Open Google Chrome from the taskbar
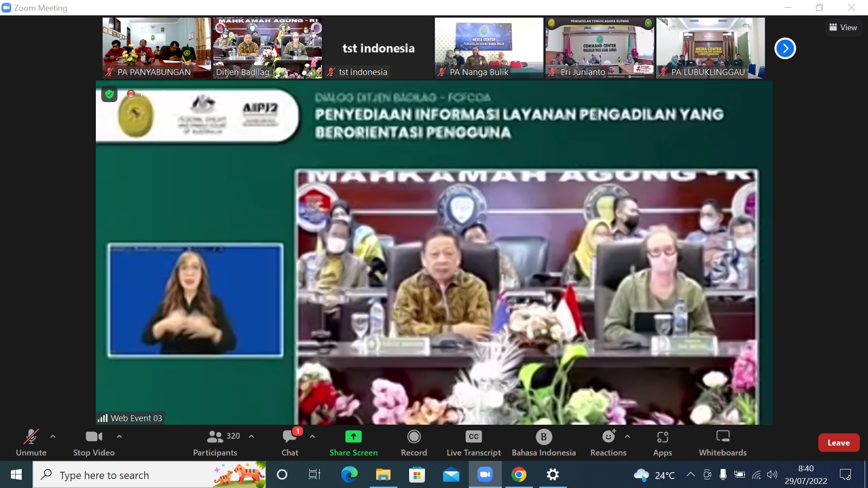The image size is (868, 488). 519,475
